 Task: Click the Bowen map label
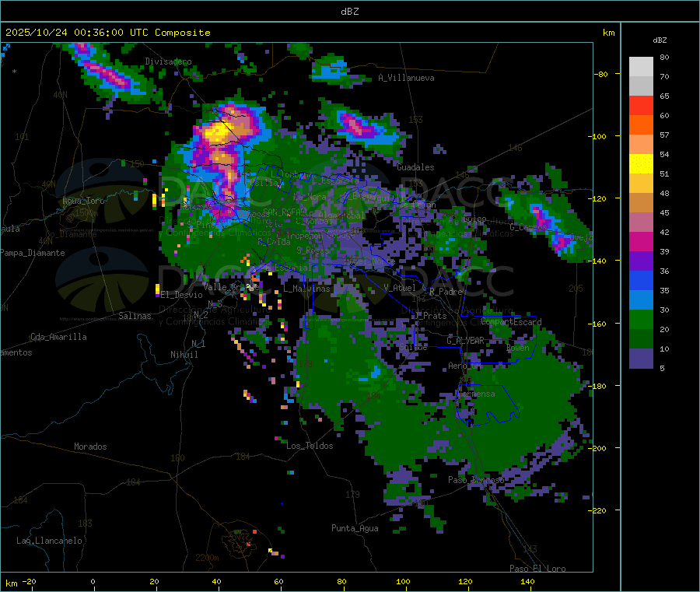pos(518,348)
